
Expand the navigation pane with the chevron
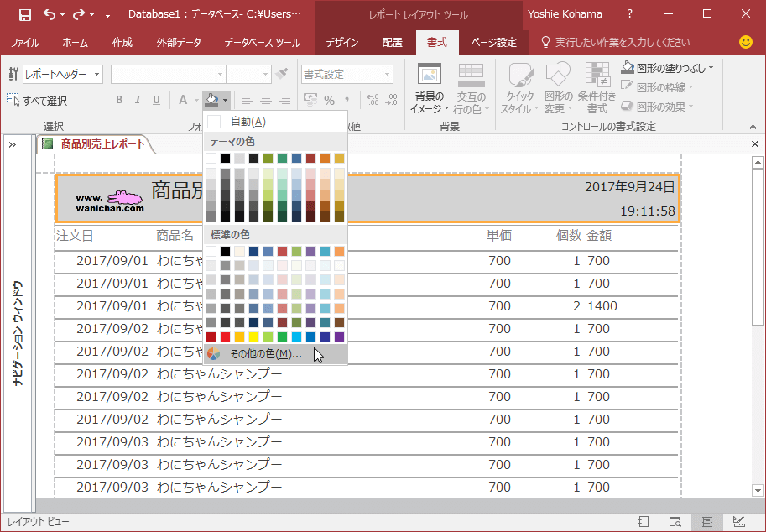pyautogui.click(x=13, y=144)
